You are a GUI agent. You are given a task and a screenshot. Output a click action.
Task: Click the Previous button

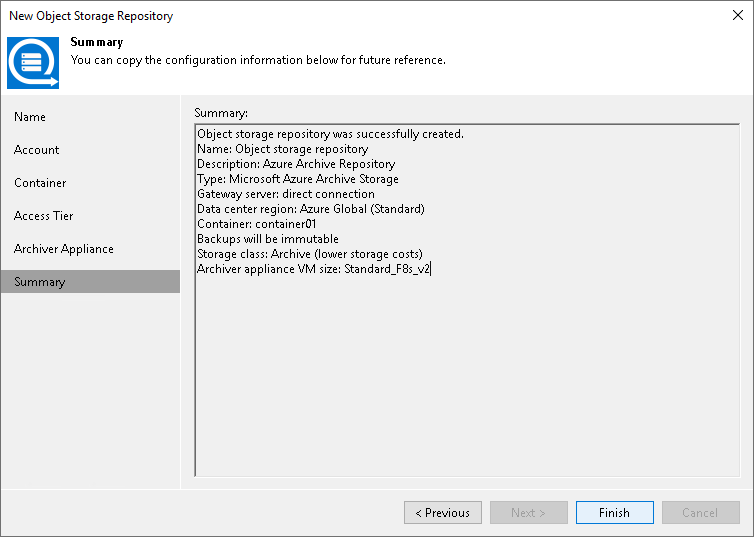pyautogui.click(x=442, y=512)
